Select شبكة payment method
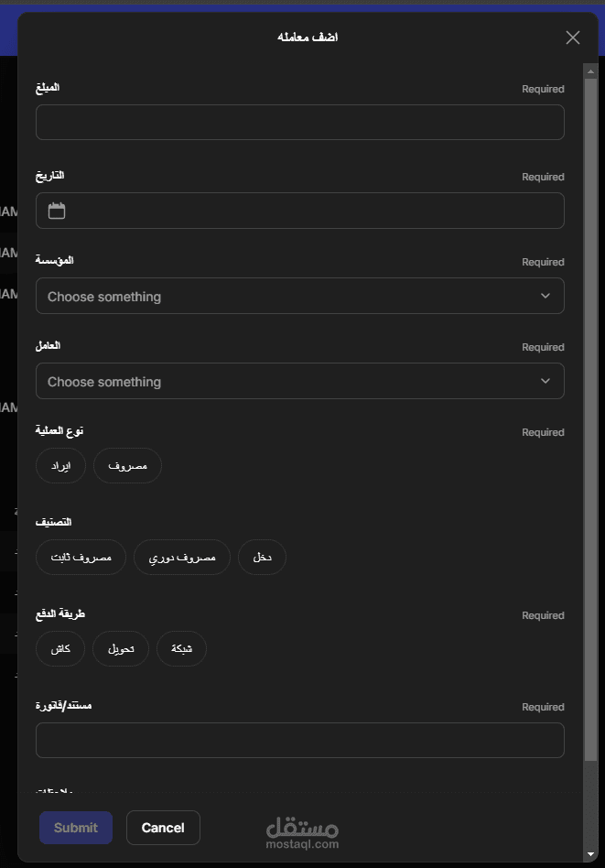The height and width of the screenshot is (868, 605). coord(181,649)
